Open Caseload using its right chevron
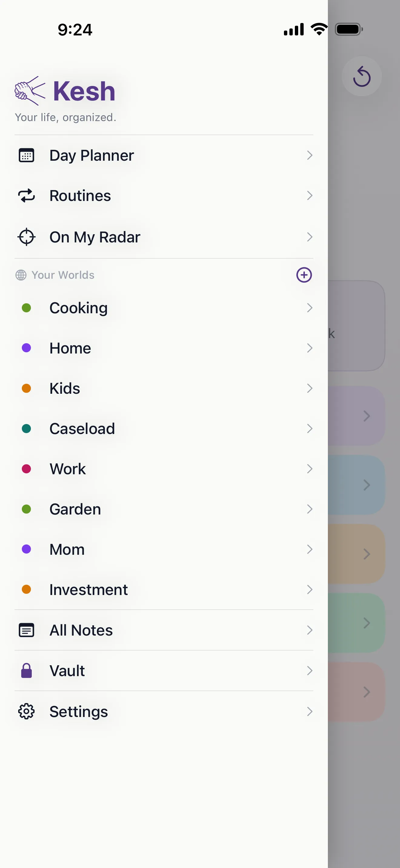 309,429
